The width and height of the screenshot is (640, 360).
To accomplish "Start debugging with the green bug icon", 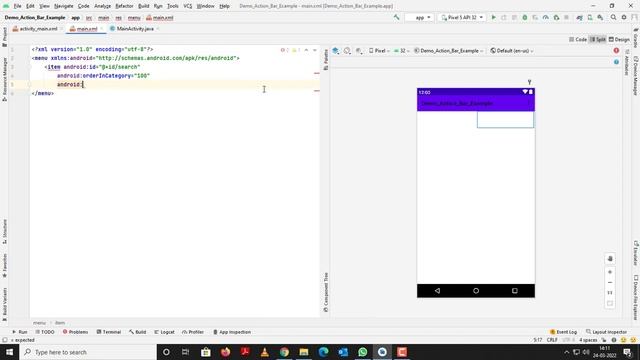I will 525,18.
